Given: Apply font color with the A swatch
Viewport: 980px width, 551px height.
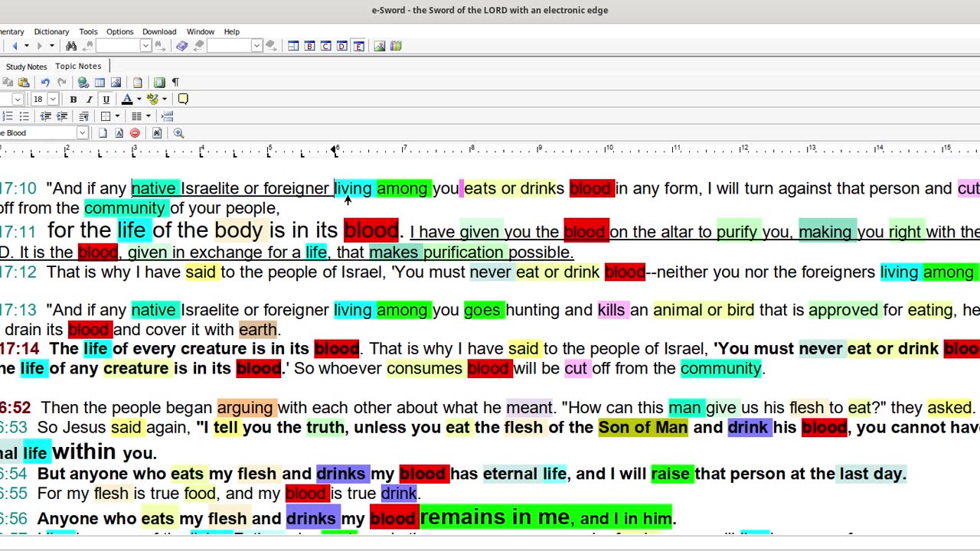Looking at the screenshot, I should pyautogui.click(x=127, y=99).
